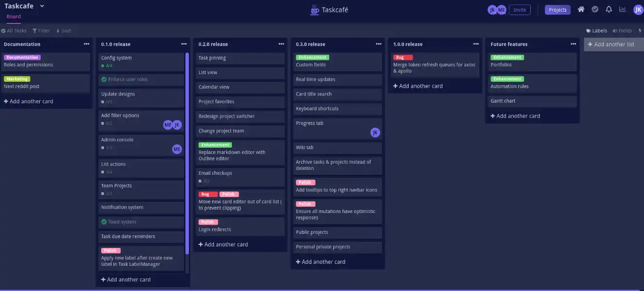
Task: Click the Update designs checklist badge
Action: [x=107, y=102]
